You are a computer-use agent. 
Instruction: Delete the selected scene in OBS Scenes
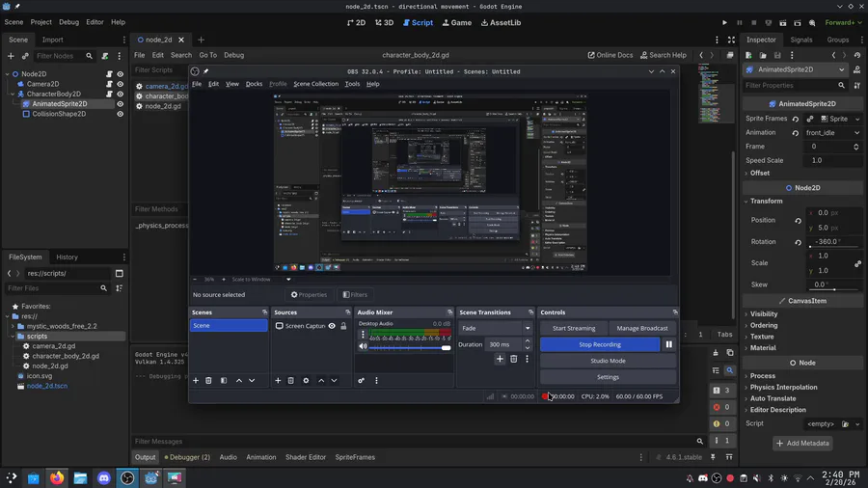(x=208, y=381)
